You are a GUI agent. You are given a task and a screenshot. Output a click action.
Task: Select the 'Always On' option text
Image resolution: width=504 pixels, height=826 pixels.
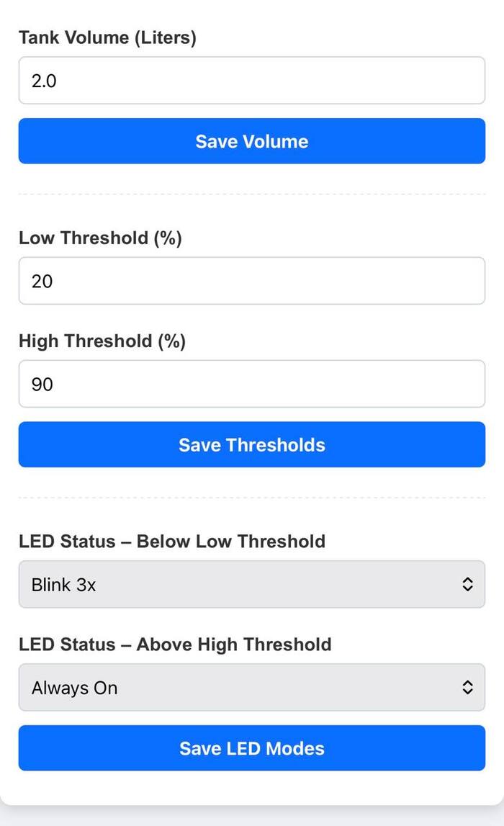74,688
